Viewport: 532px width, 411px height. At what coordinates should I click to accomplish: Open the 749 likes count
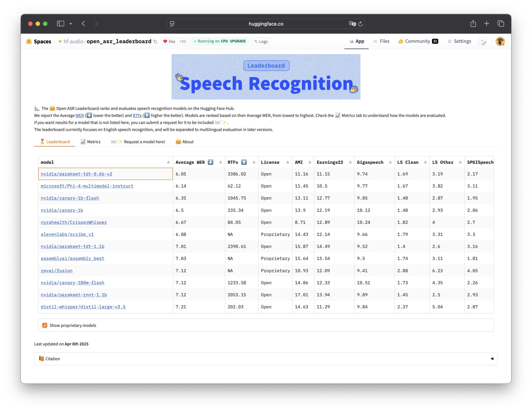183,41
